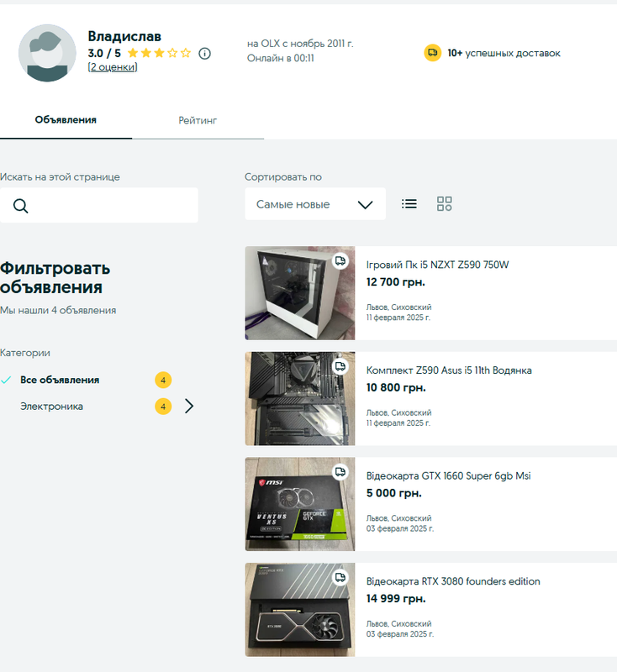This screenshot has width=617, height=672.
Task: Open the Рейтинг tab
Action: [198, 120]
